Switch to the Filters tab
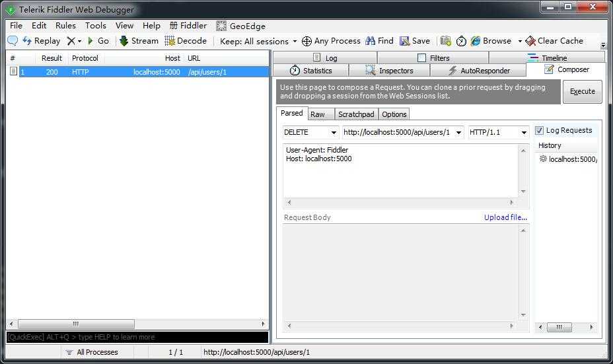The width and height of the screenshot is (613, 364). tap(433, 58)
